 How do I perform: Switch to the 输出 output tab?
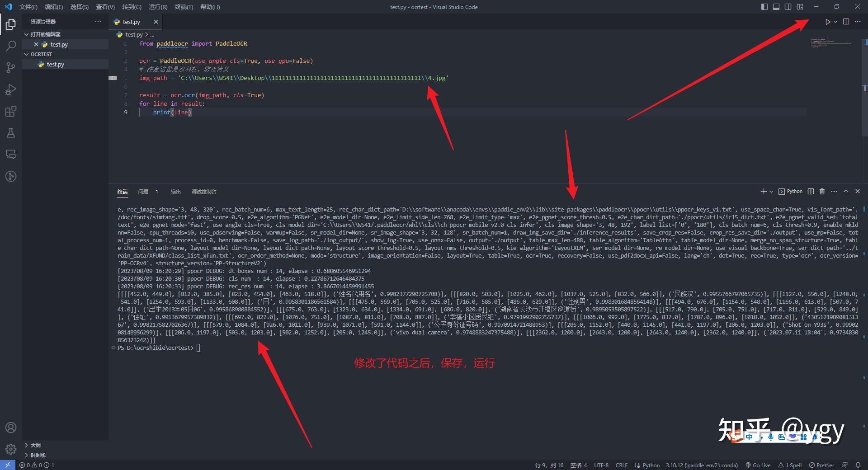[x=175, y=192]
